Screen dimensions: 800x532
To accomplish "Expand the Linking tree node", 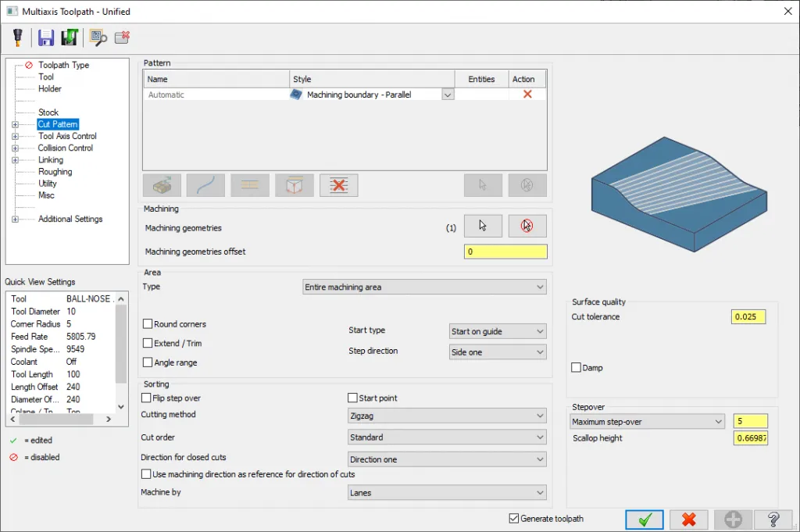I will pos(16,159).
